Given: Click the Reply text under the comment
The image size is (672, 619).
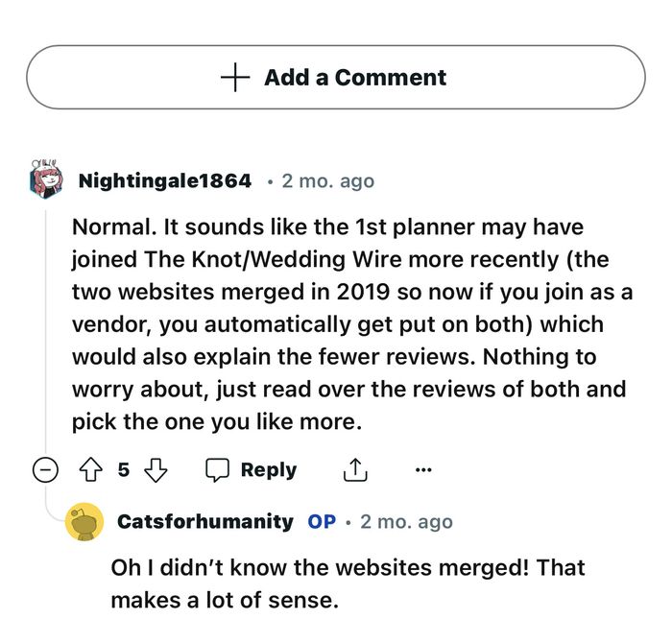Looking at the screenshot, I should click(268, 470).
